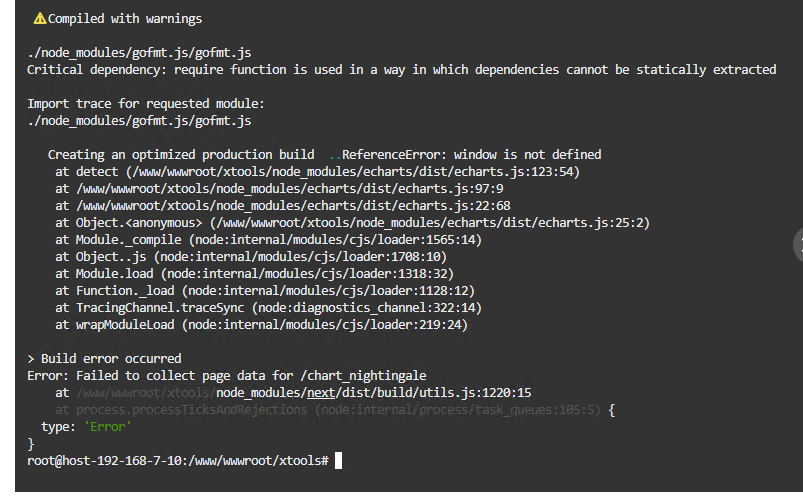The image size is (803, 503).
Task: Click the yellow warning triangle icon
Action: click(x=39, y=18)
